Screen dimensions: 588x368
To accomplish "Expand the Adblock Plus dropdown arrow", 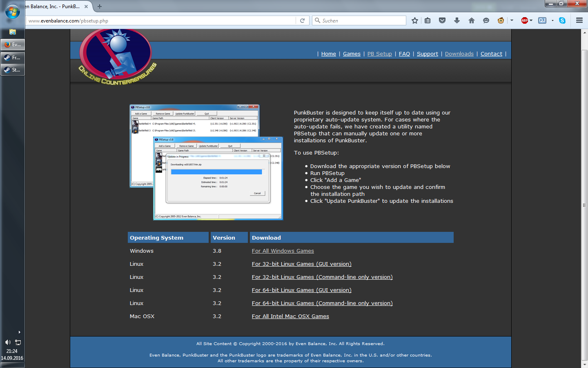I will point(531,20).
